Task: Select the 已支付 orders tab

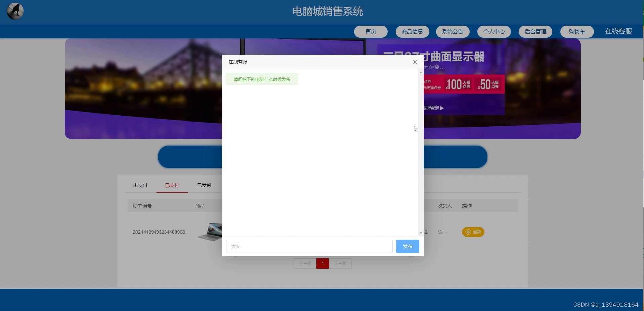Action: click(x=172, y=185)
